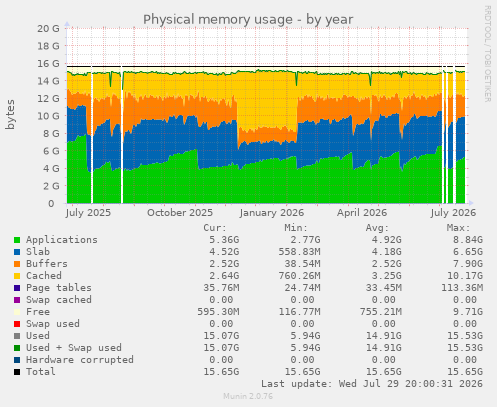Click the 'Buffers' legend label

click(47, 264)
